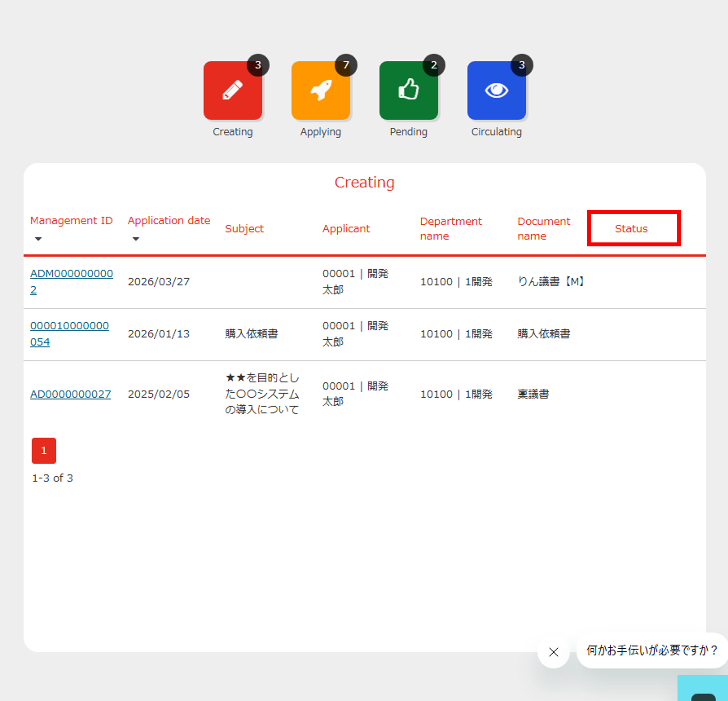728x701 pixels.
Task: Click document name 稟議書 in third row
Action: (x=533, y=394)
